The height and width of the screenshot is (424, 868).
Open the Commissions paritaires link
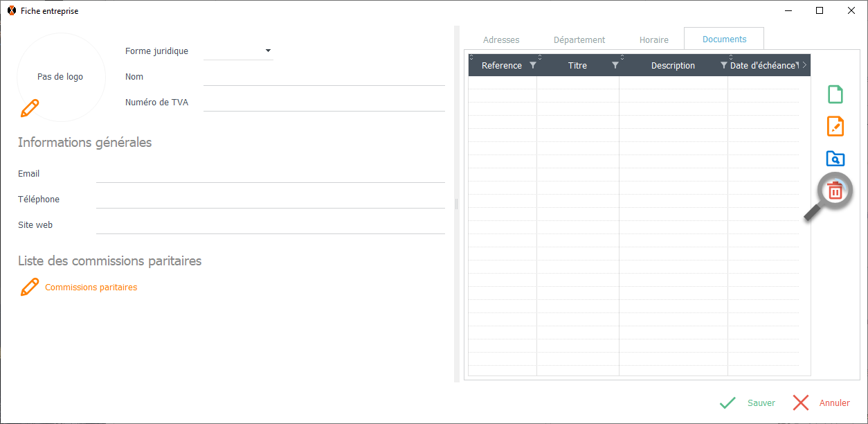tap(91, 288)
